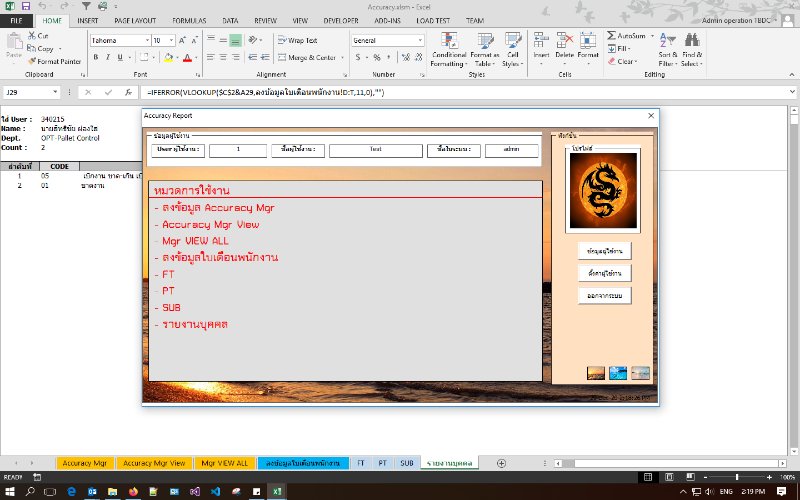The height and width of the screenshot is (500, 800).
Task: Toggle Bold formatting in Font group
Action: tap(95, 57)
